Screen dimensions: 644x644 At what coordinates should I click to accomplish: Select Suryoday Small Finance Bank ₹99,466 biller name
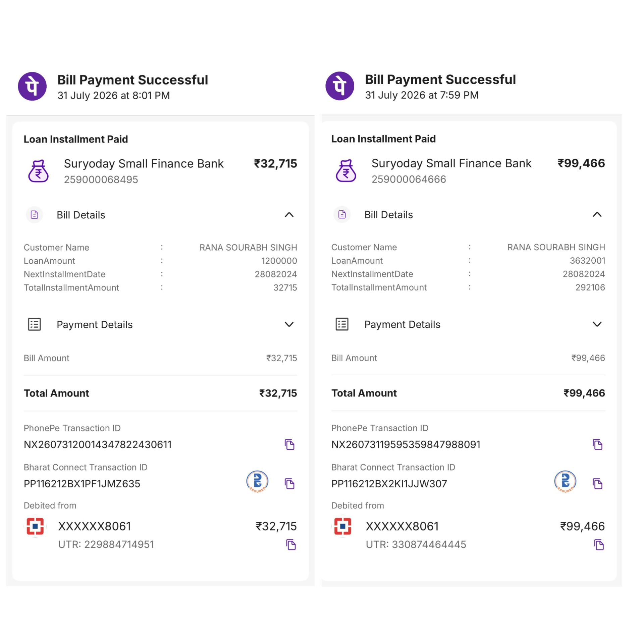(x=451, y=163)
